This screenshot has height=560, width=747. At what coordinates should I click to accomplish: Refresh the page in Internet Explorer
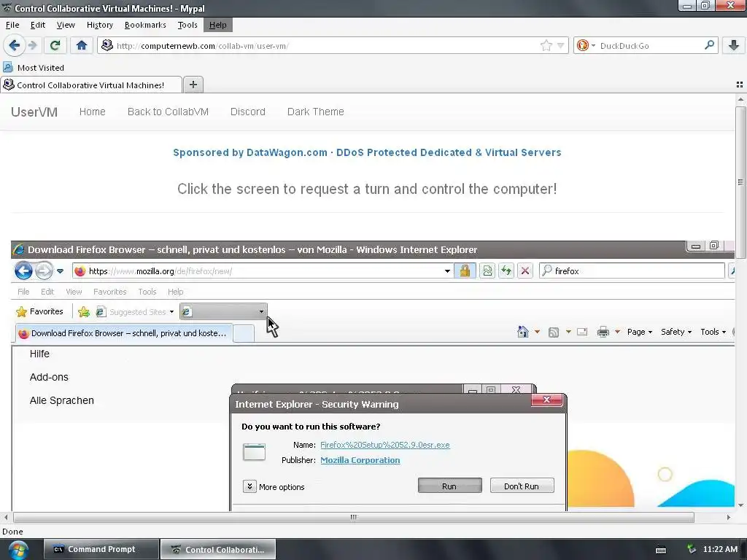(x=506, y=271)
